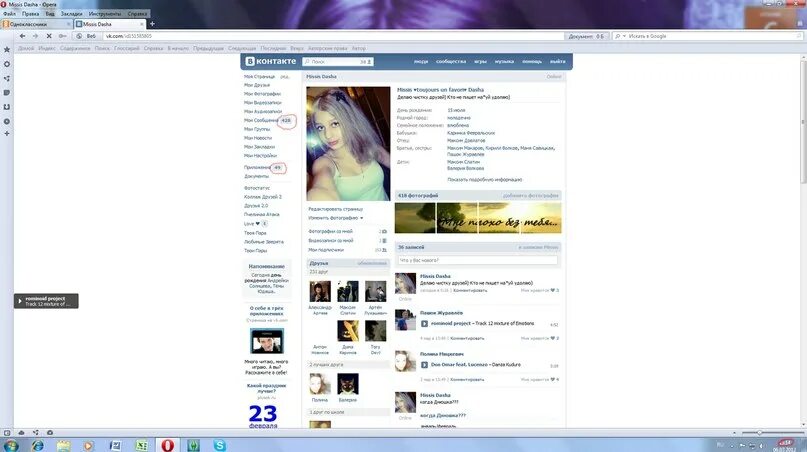The image size is (807, 452).
Task: Click the 'Следующая' navigation bar item
Action: click(x=242, y=48)
